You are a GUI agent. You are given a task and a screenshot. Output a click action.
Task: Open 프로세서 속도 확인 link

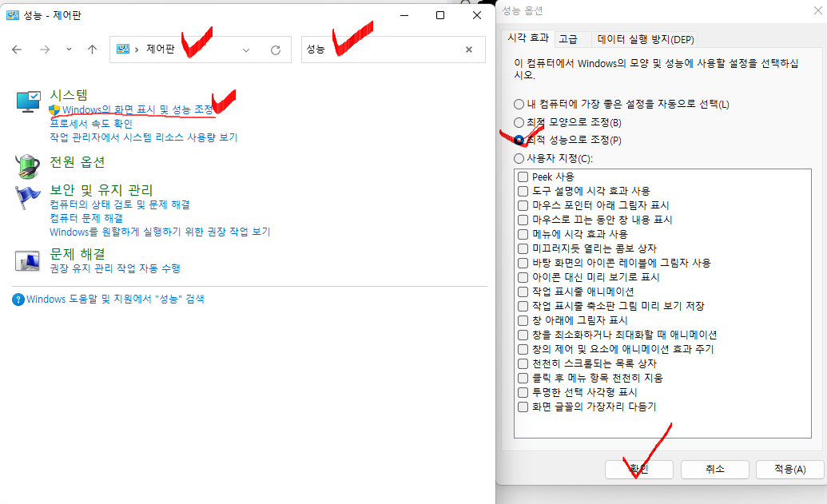click(x=91, y=124)
